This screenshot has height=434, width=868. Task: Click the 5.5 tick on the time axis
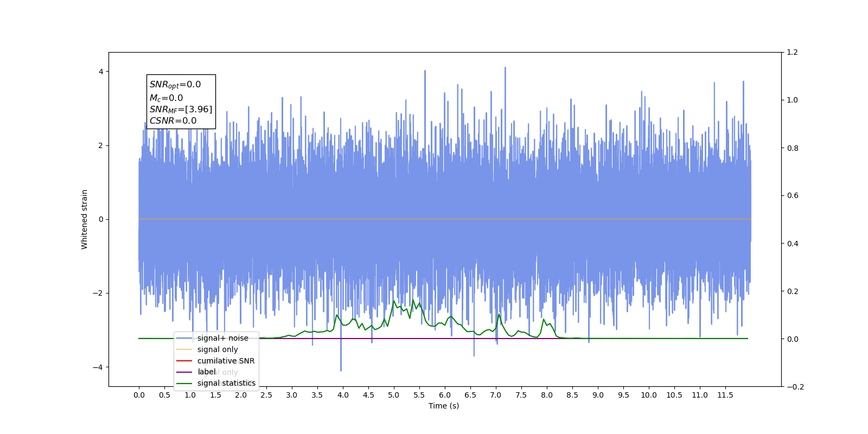coord(419,395)
